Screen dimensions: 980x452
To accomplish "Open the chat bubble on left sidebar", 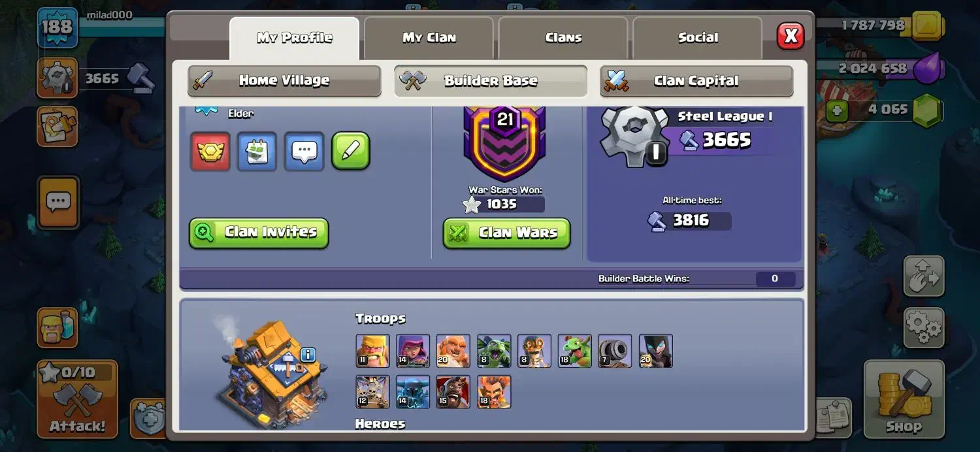I will click(x=59, y=202).
